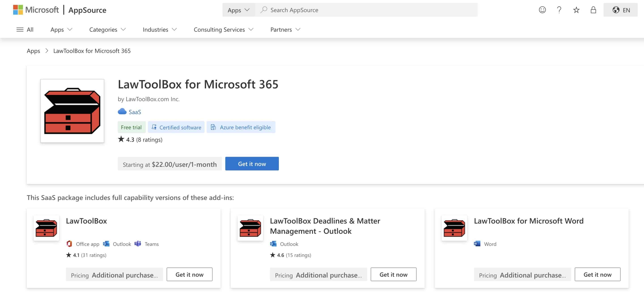Click the Apps breadcrumb link
Screen dimensions: 644x306
coord(33,51)
